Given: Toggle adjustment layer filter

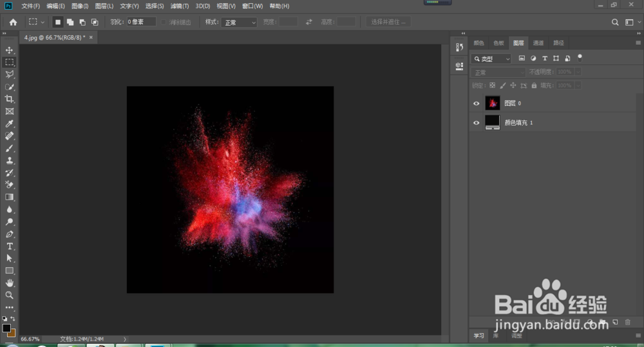Looking at the screenshot, I should click(x=533, y=59).
